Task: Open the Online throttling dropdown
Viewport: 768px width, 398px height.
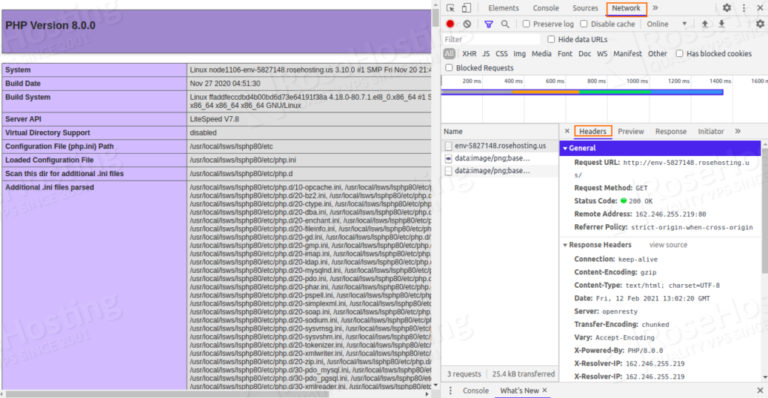Action: (666, 24)
